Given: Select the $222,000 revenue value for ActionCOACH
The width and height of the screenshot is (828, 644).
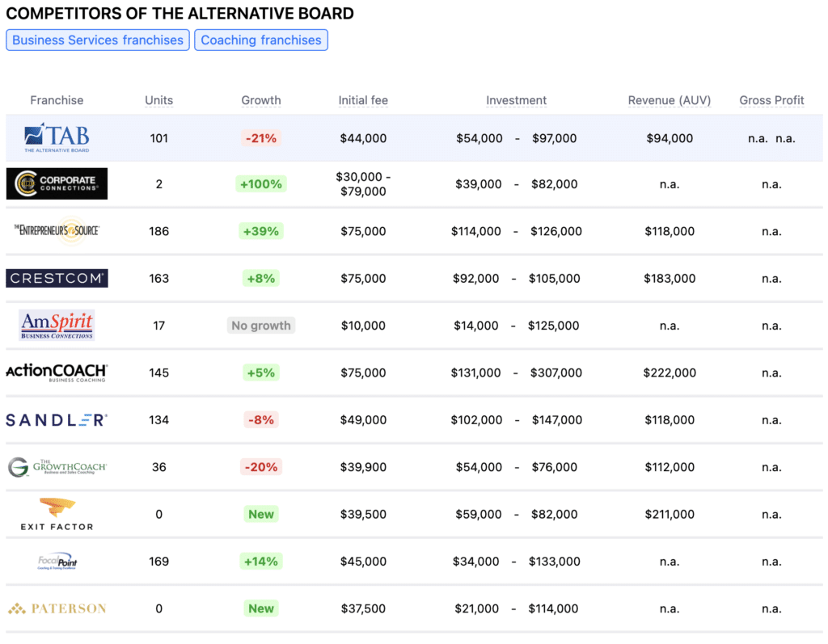Looking at the screenshot, I should click(670, 373).
